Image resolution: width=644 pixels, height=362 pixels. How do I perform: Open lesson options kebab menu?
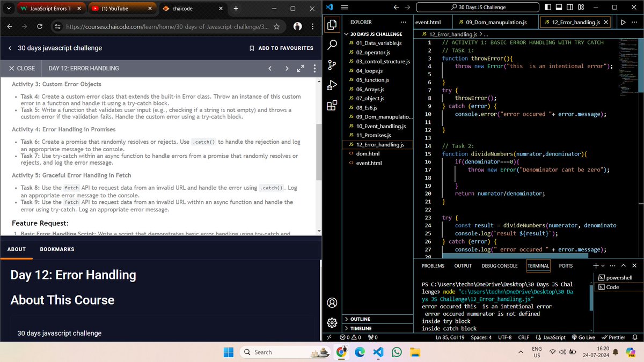coord(313,68)
